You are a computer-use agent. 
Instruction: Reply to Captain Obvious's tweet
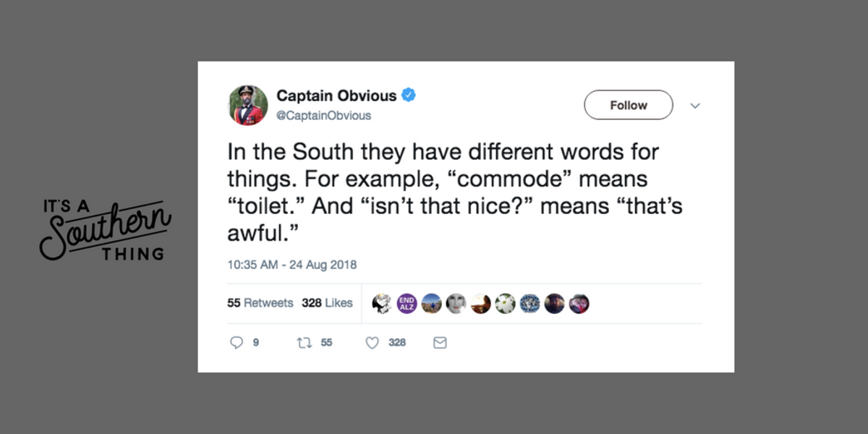[x=237, y=342]
